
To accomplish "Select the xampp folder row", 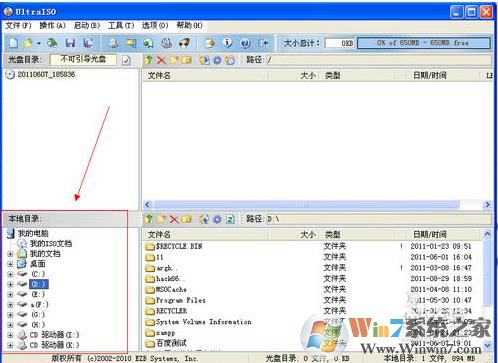I will 160,333.
